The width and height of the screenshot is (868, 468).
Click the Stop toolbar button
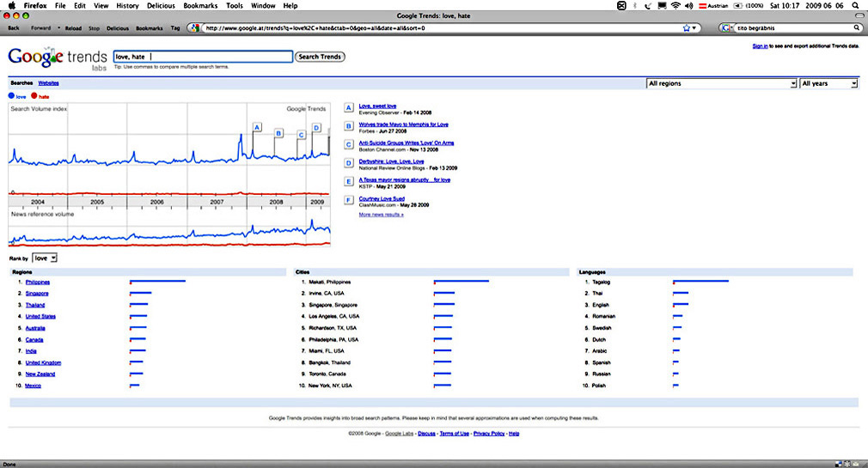tap(95, 27)
